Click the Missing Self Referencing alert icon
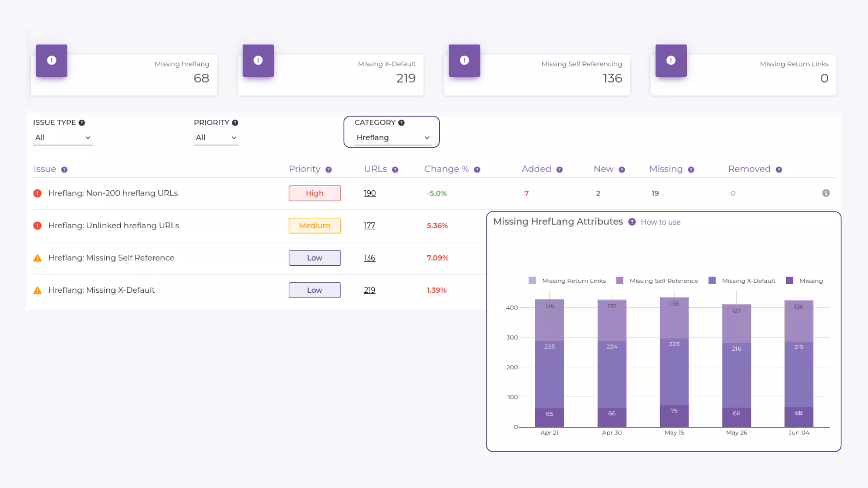Image resolution: width=868 pixels, height=488 pixels. [x=464, y=60]
